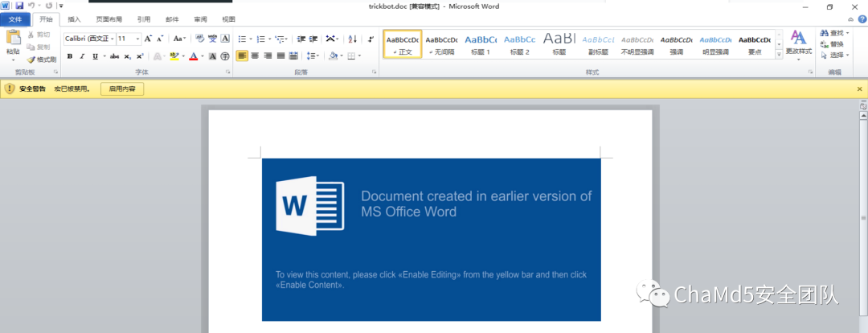The width and height of the screenshot is (868, 333).
Task: Expand the numbered list dropdown
Action: [269, 39]
